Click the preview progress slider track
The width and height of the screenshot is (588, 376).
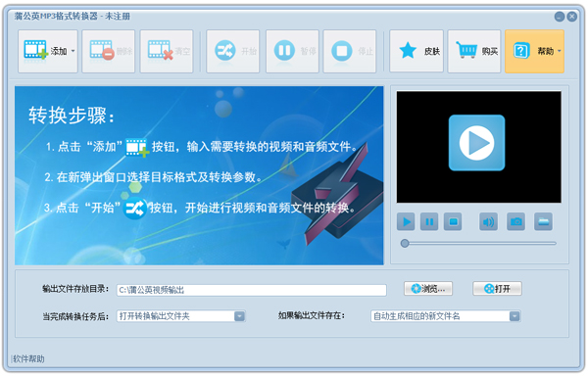coord(479,244)
